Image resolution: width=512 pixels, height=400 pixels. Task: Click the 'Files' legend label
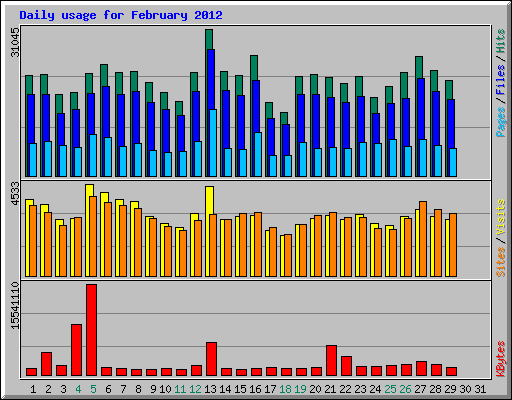(501, 80)
